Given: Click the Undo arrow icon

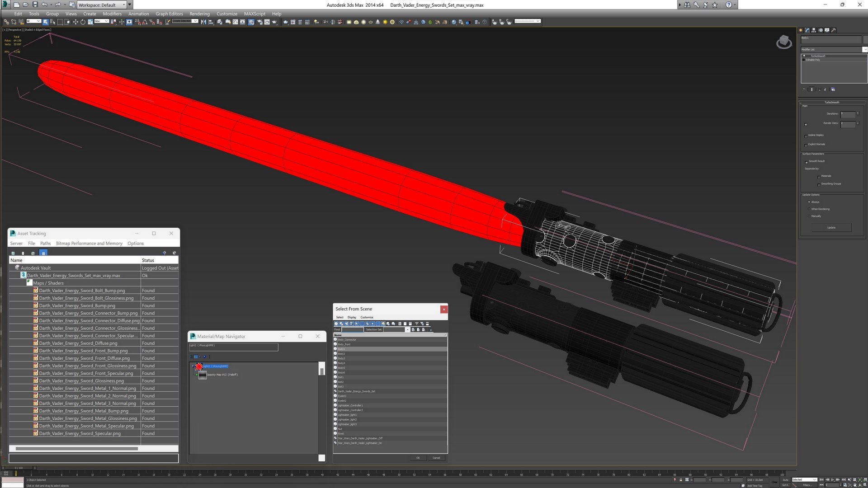Looking at the screenshot, I should point(44,5).
